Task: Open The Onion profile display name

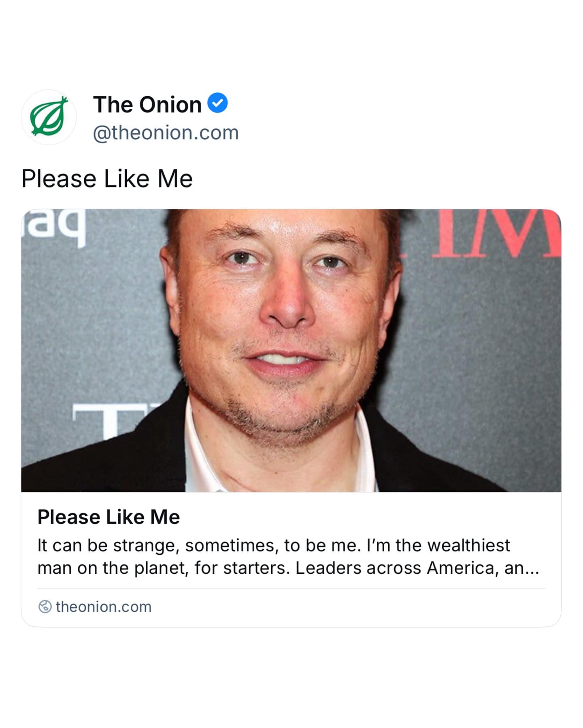Action: point(147,104)
